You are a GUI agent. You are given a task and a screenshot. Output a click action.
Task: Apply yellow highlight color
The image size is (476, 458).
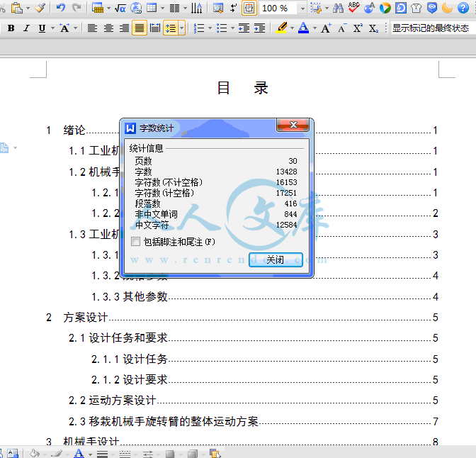point(282,28)
